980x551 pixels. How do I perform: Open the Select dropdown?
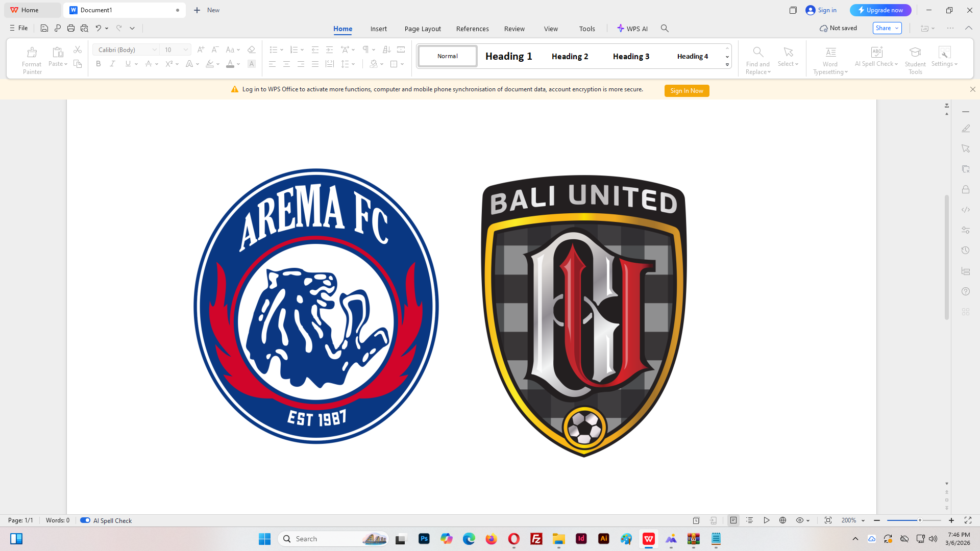788,64
